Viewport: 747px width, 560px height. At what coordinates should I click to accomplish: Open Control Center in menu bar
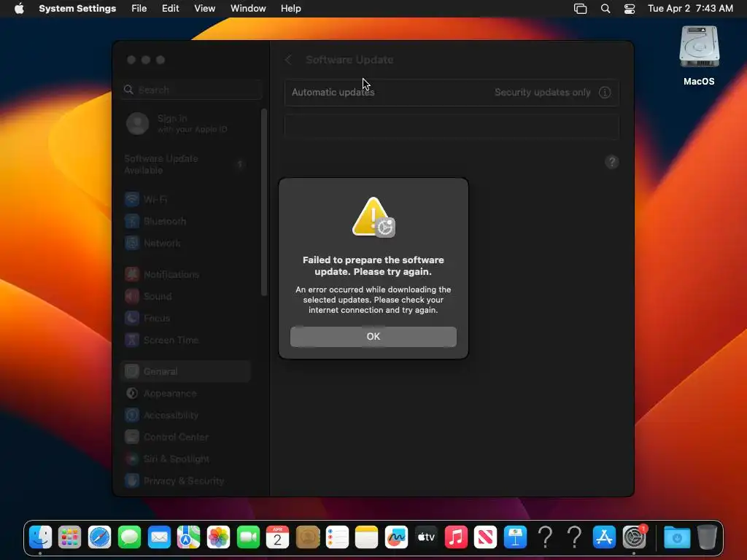point(630,9)
